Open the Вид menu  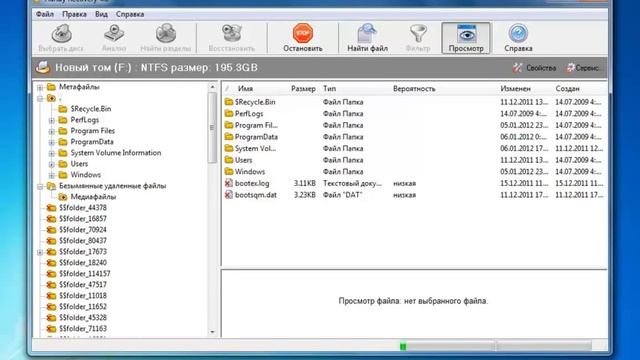[101, 14]
